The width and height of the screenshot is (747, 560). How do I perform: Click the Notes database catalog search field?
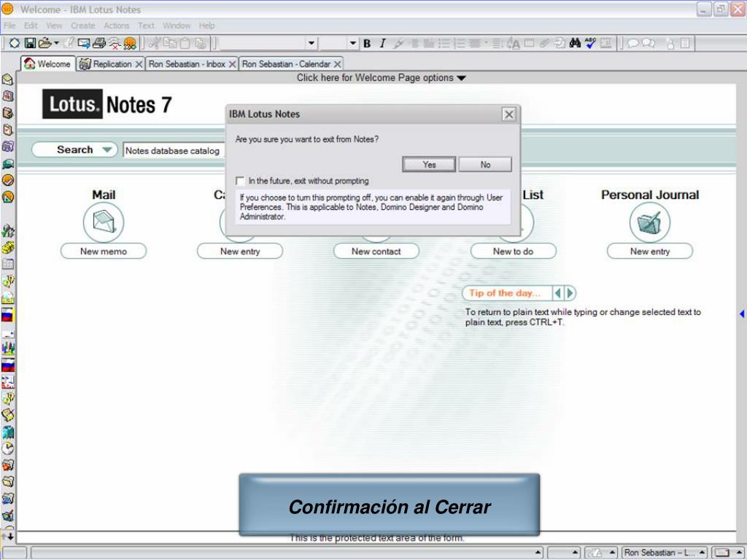tap(174, 150)
